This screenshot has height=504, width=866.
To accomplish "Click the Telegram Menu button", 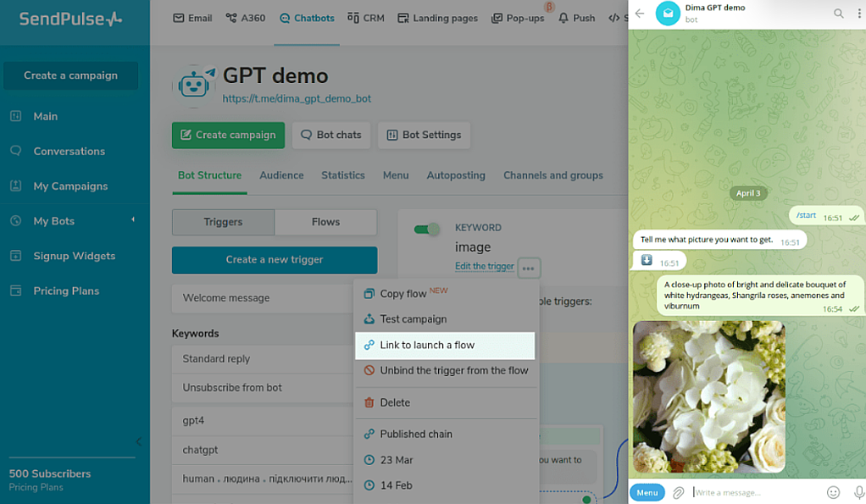I will coord(647,492).
